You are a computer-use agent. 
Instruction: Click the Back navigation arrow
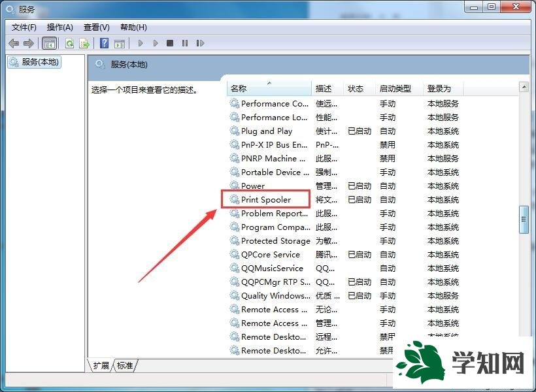(x=13, y=43)
